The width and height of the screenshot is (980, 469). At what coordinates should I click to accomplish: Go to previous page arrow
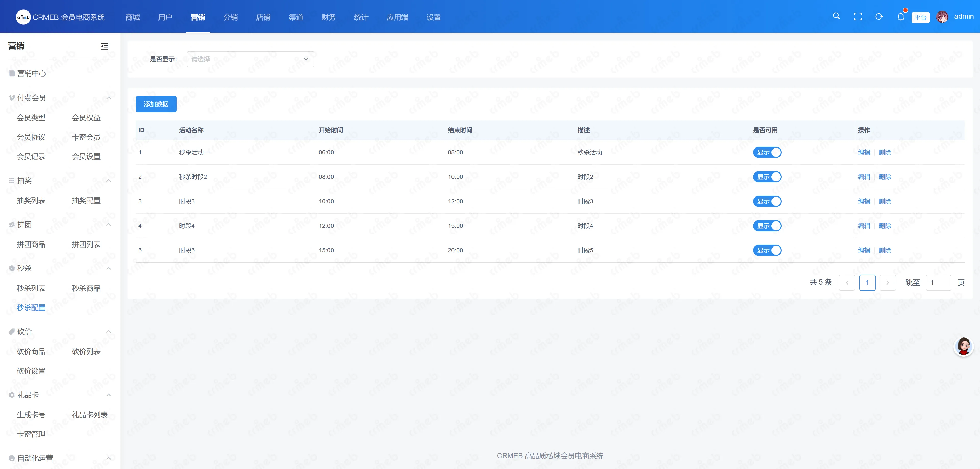point(847,283)
